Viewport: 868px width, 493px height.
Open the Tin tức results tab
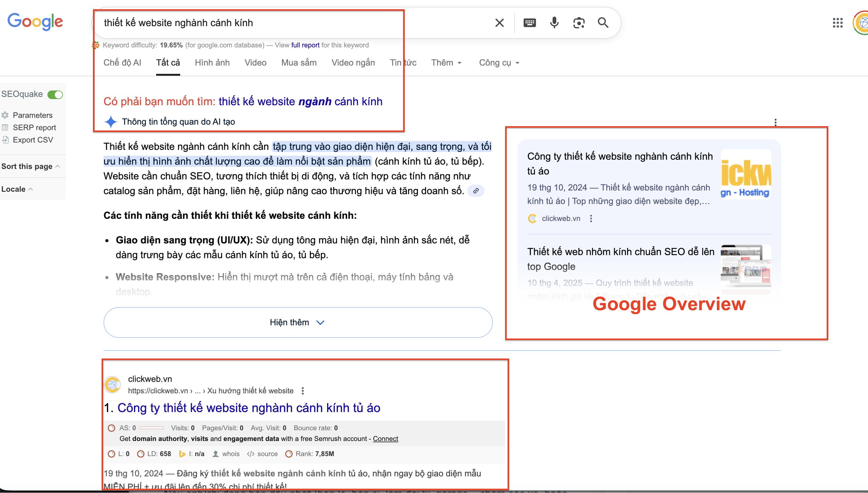403,63
